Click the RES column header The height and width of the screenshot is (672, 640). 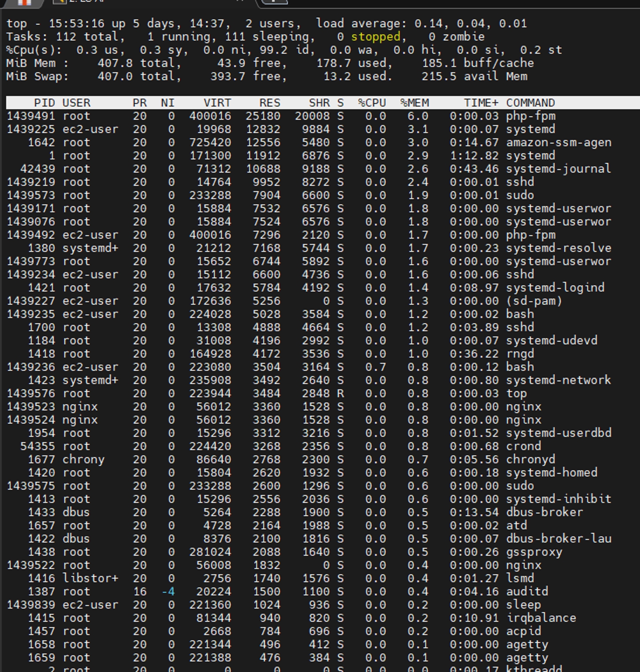click(270, 103)
